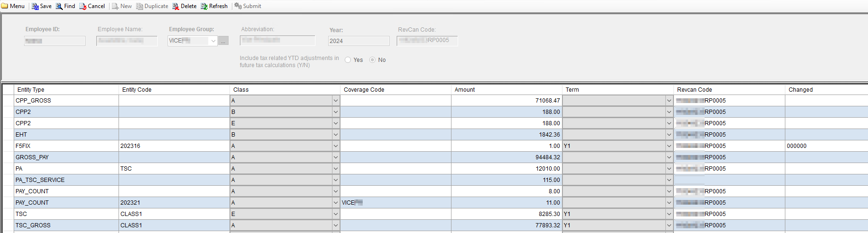Click amount 77893.32

pyautogui.click(x=548, y=225)
